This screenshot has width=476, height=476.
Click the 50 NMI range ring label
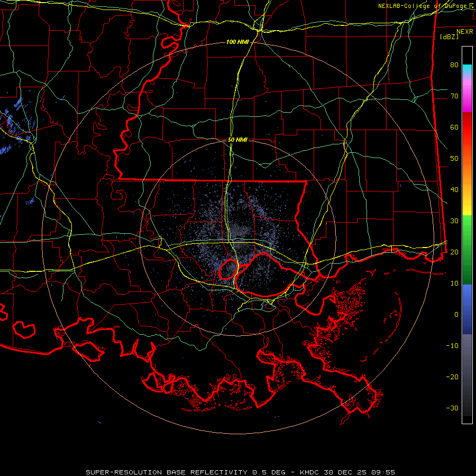tap(237, 140)
